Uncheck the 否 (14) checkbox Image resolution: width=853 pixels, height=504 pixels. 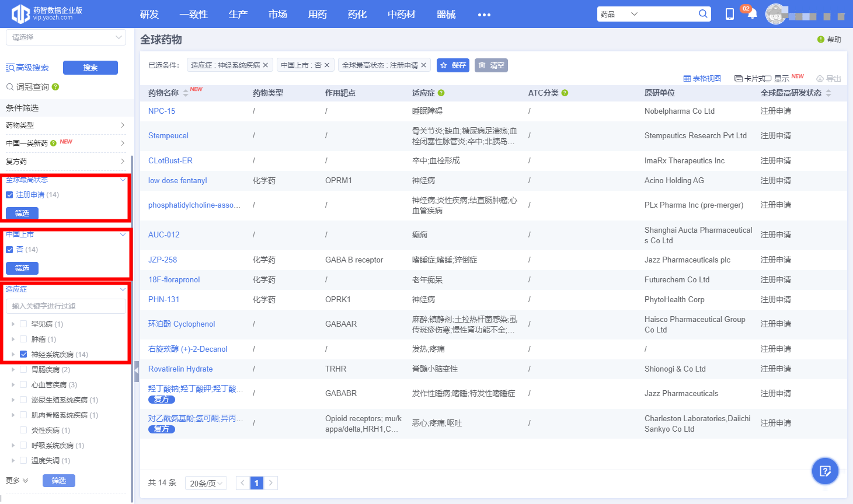pos(9,250)
